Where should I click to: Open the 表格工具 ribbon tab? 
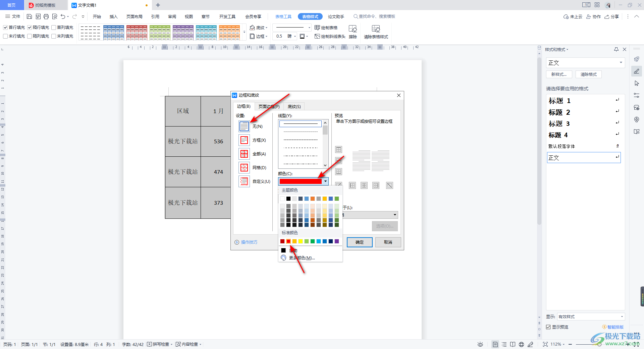283,16
